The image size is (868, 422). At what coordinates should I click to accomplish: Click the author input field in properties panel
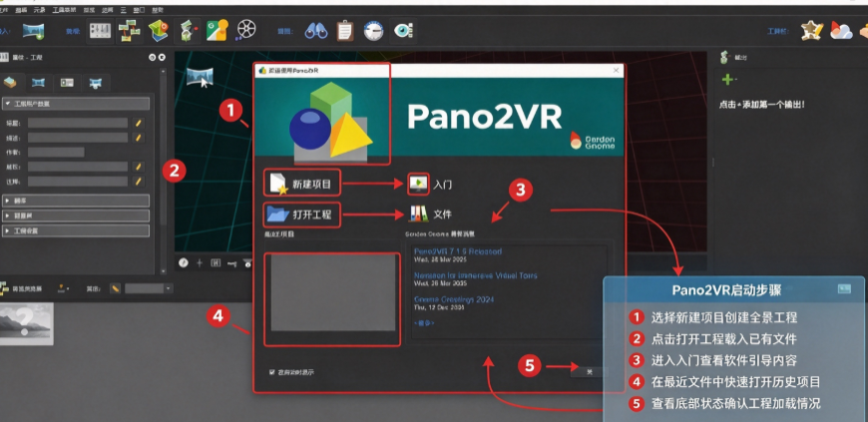point(57,152)
